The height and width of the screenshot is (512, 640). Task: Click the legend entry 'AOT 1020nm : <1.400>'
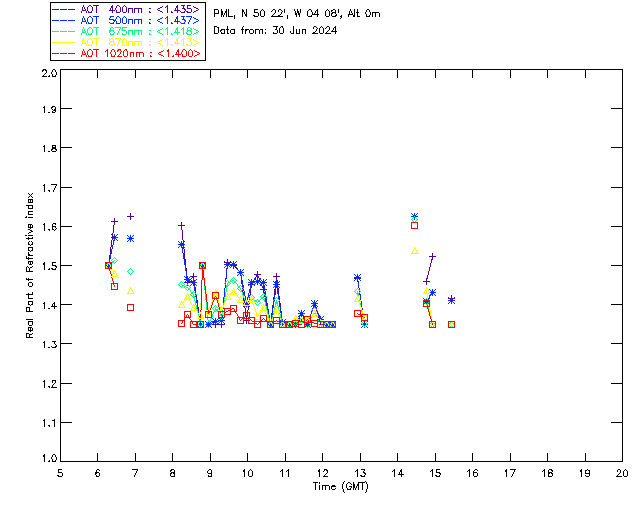pyautogui.click(x=127, y=53)
